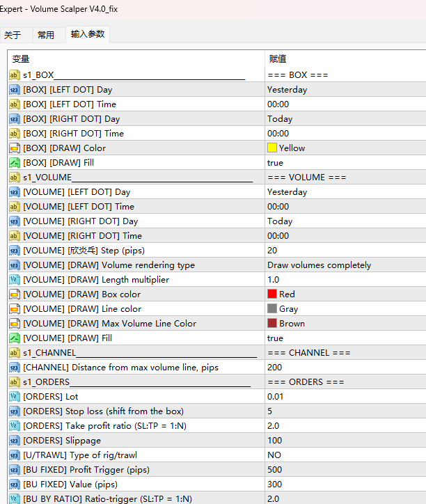The width and height of the screenshot is (426, 504).
Task: Click the s1_CHANNEL string icon
Action: (x=15, y=353)
